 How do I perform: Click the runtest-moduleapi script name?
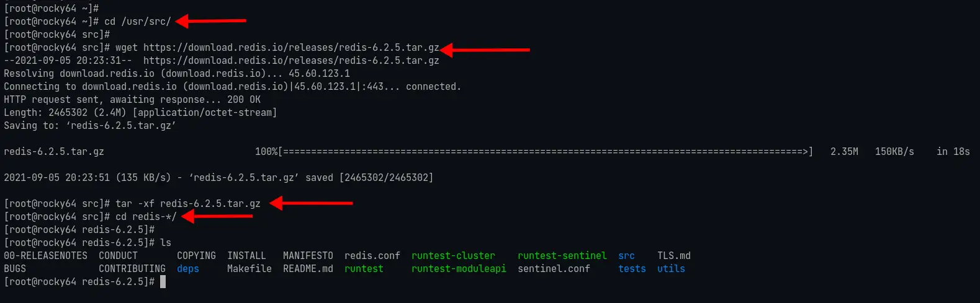tap(459, 269)
